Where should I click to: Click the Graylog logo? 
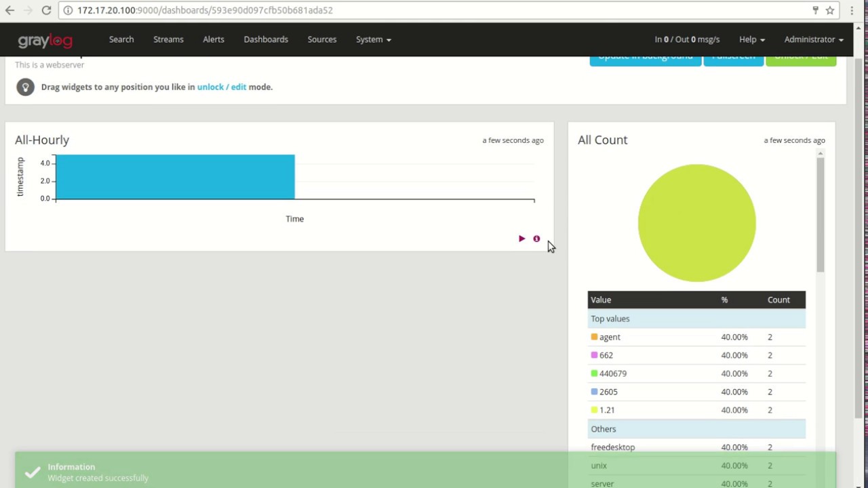45,41
